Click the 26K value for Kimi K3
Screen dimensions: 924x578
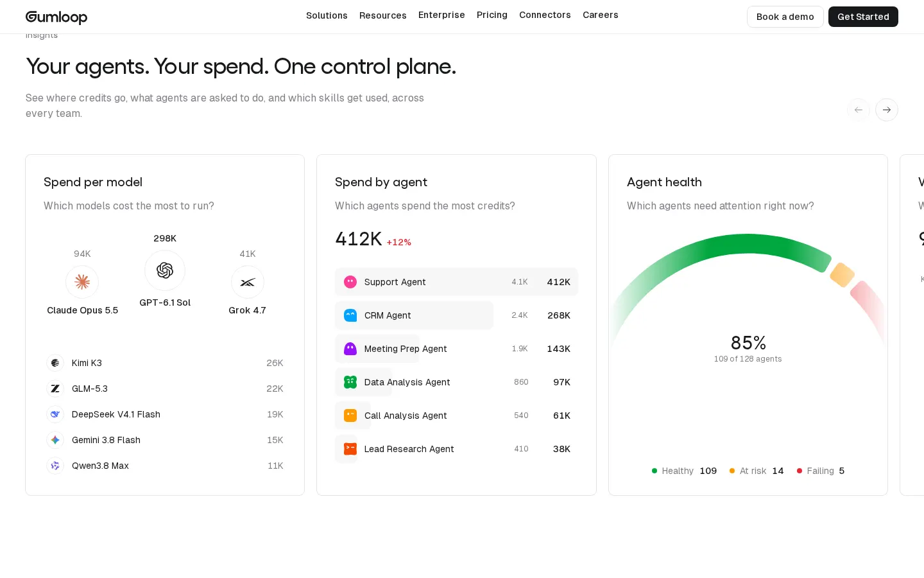[x=275, y=363]
